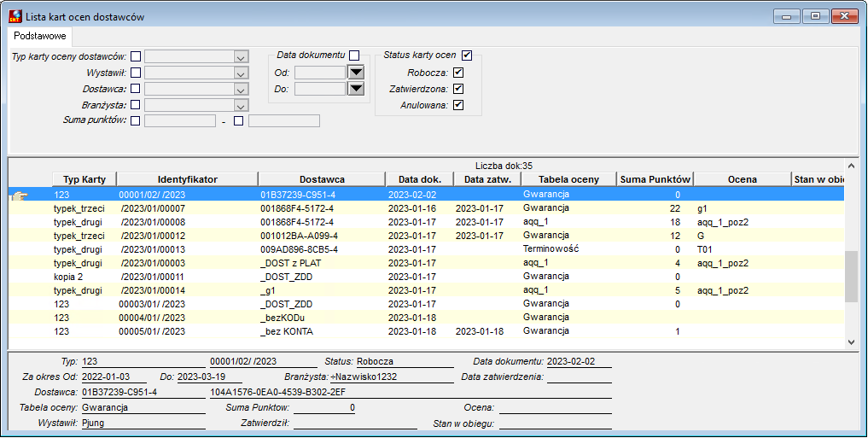
Task: Expand the Dostawca filter dropdown
Action: (241, 89)
